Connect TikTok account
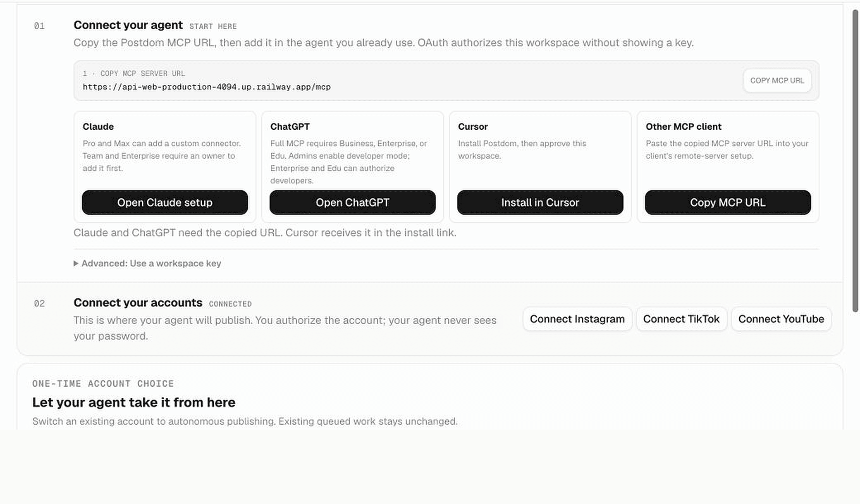 (681, 319)
